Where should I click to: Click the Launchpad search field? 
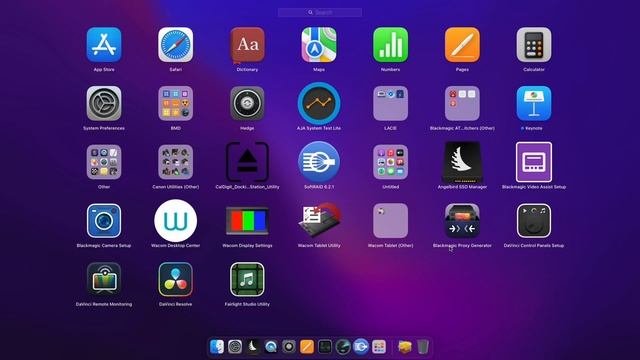point(320,13)
